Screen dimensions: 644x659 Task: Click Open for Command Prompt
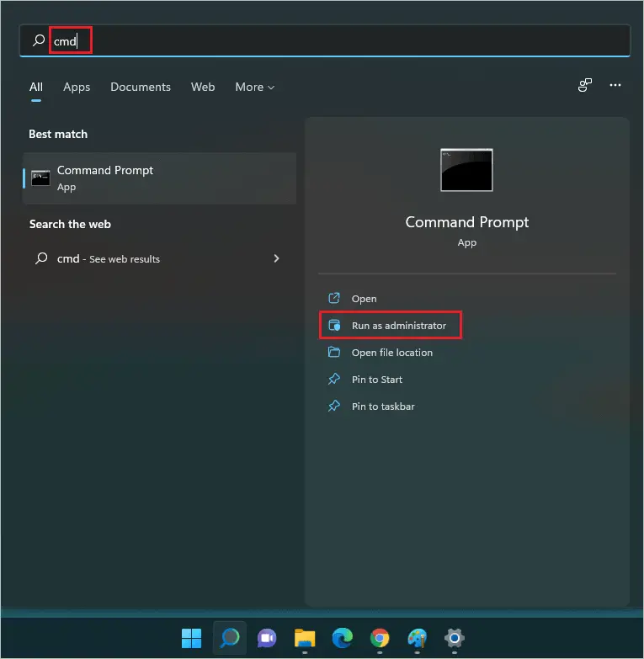click(364, 299)
